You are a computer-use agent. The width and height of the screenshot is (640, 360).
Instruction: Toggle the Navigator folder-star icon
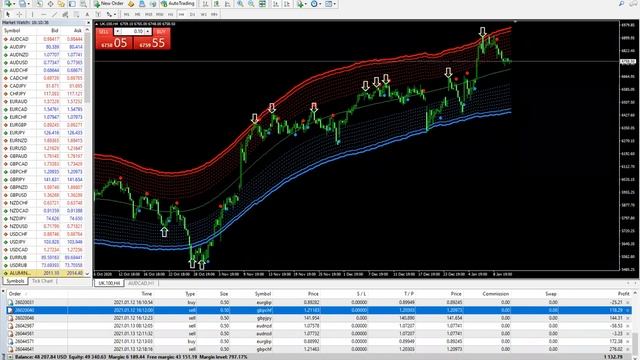61,4
